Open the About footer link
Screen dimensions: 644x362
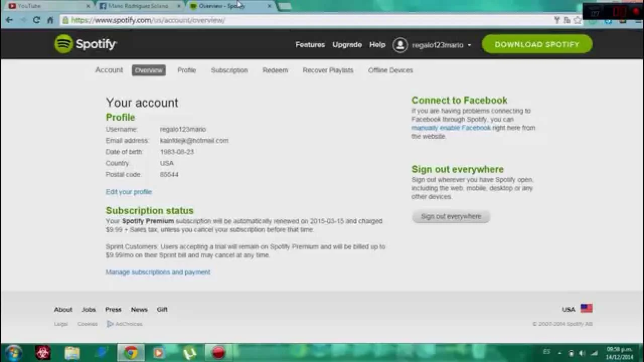coord(63,309)
